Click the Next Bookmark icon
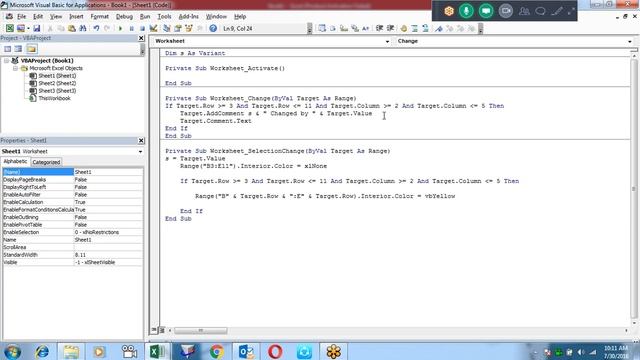 click(449, 28)
